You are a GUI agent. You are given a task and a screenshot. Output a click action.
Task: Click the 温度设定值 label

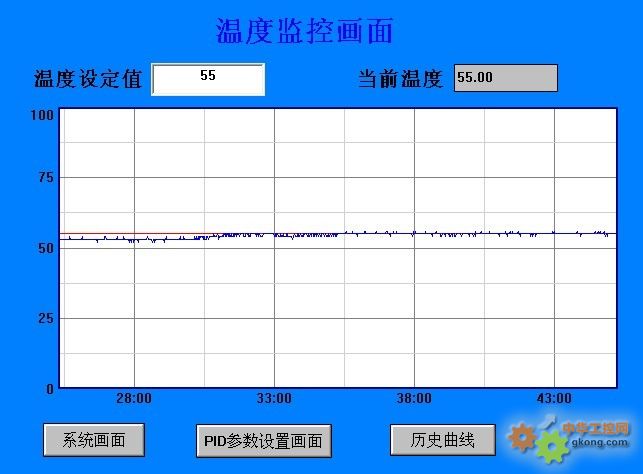[88, 79]
